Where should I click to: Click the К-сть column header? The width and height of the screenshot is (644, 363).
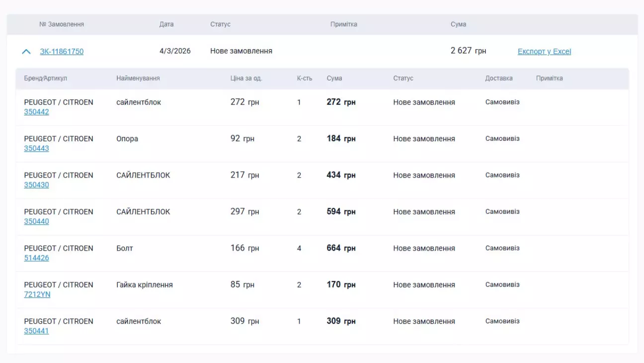tap(305, 79)
